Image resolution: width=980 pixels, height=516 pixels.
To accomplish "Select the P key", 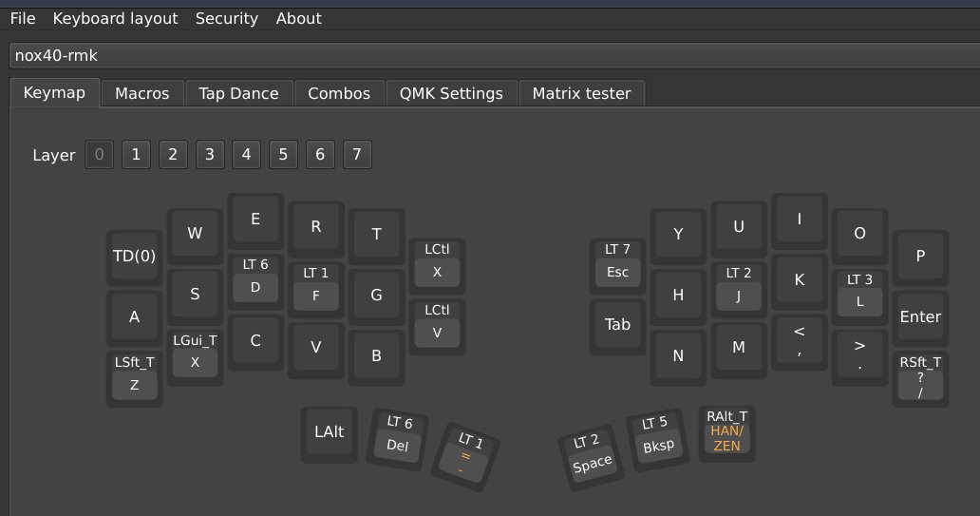I will point(921,258).
